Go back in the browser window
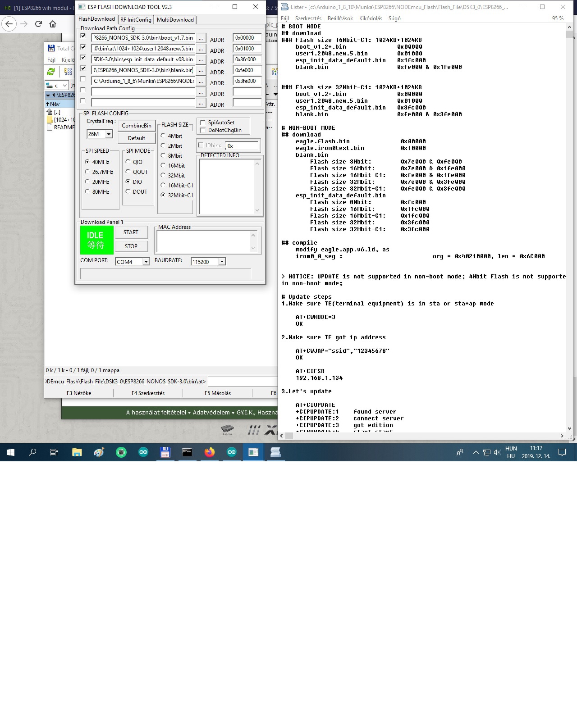The width and height of the screenshot is (577, 728). point(9,24)
